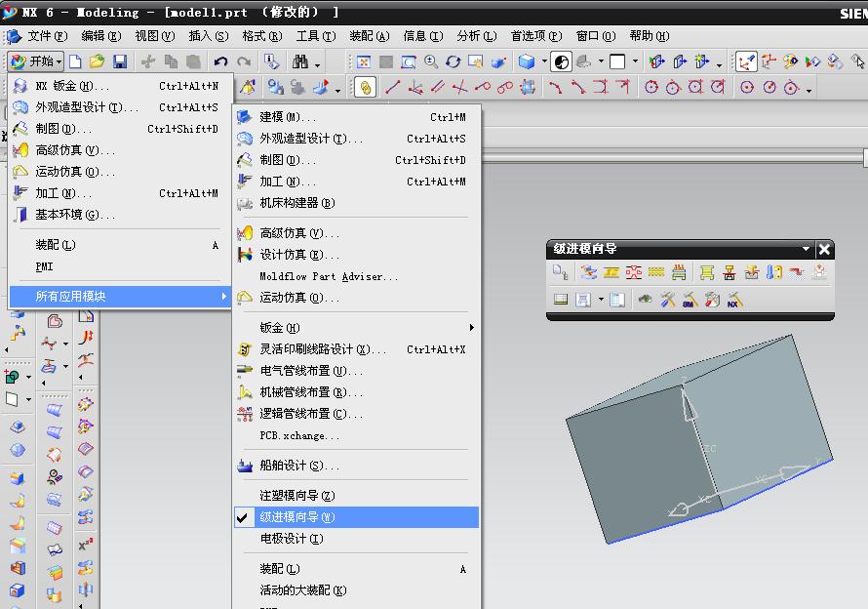Toggle 注塑模向导 module
Viewport: 868px width, 609px height.
(356, 496)
